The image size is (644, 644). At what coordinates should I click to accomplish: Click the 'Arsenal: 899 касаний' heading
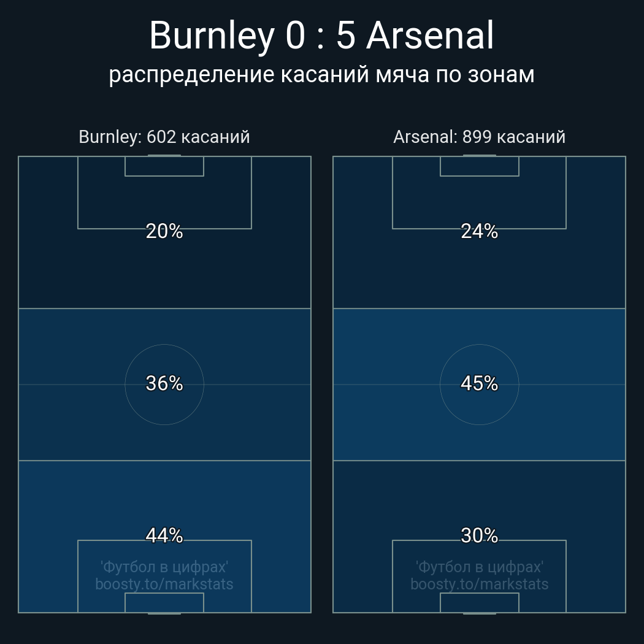coord(479,137)
